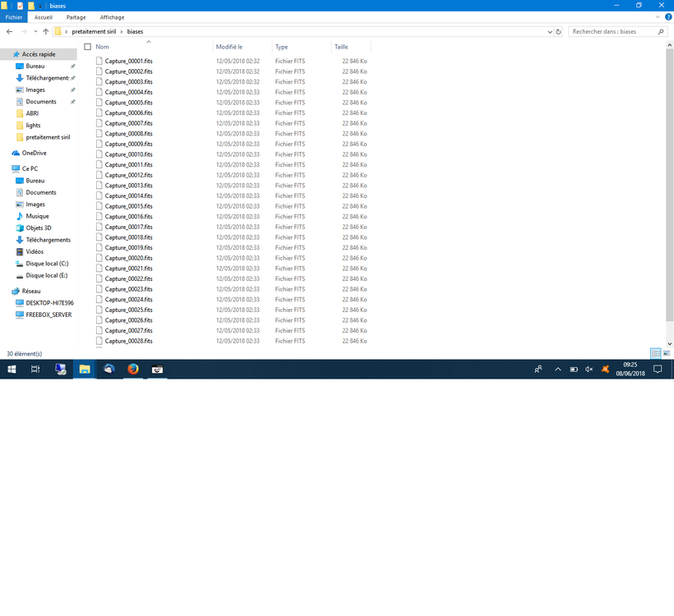The height and width of the screenshot is (616, 674).
Task: Open Disque local (E:)
Action: 46,275
